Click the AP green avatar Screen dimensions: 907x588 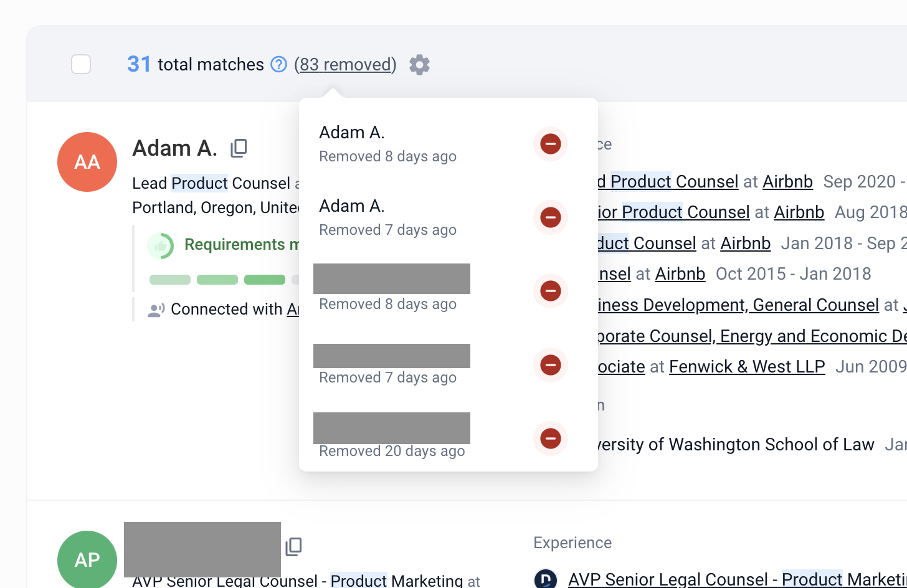coord(87,559)
